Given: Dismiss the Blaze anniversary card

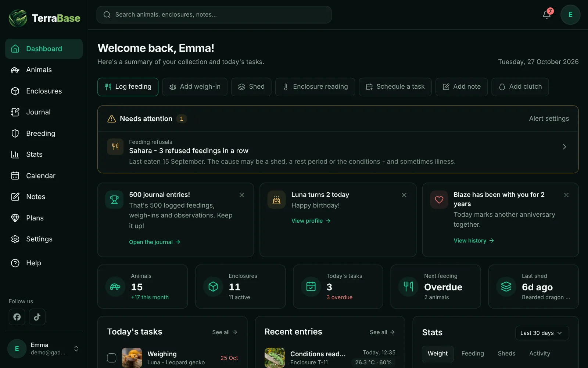Looking at the screenshot, I should (x=566, y=195).
